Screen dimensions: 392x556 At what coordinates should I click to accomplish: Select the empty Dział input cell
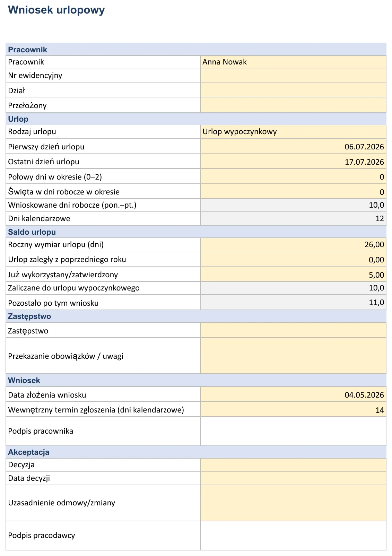pos(293,90)
